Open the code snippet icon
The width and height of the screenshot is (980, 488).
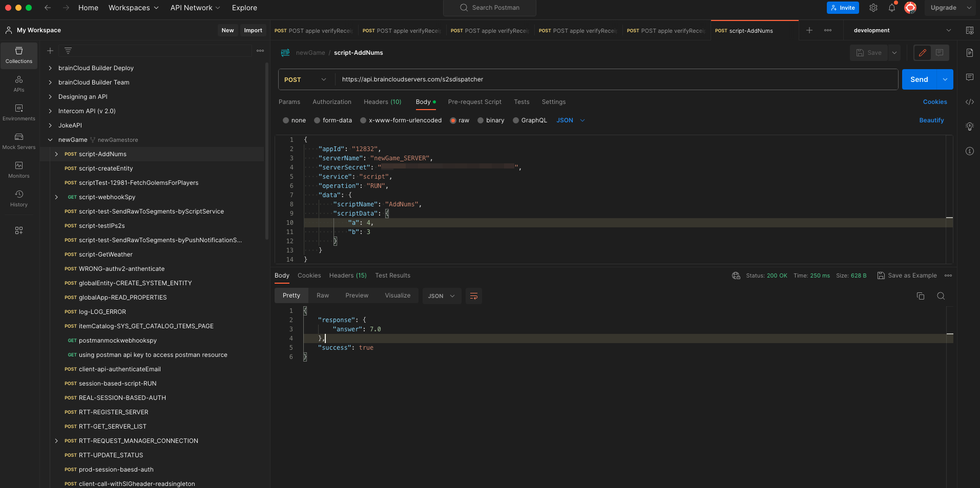[x=970, y=102]
